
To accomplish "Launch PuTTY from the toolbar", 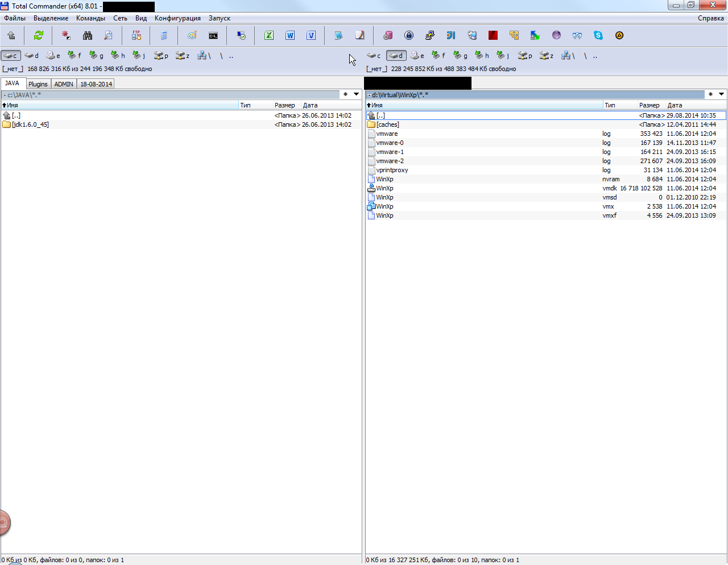I will 430,35.
